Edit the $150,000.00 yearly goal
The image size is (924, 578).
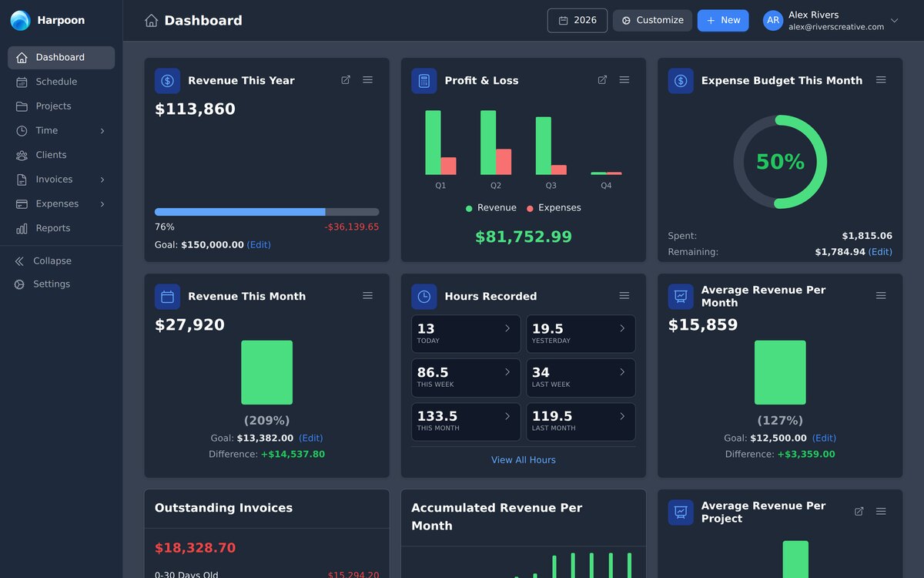click(x=259, y=245)
